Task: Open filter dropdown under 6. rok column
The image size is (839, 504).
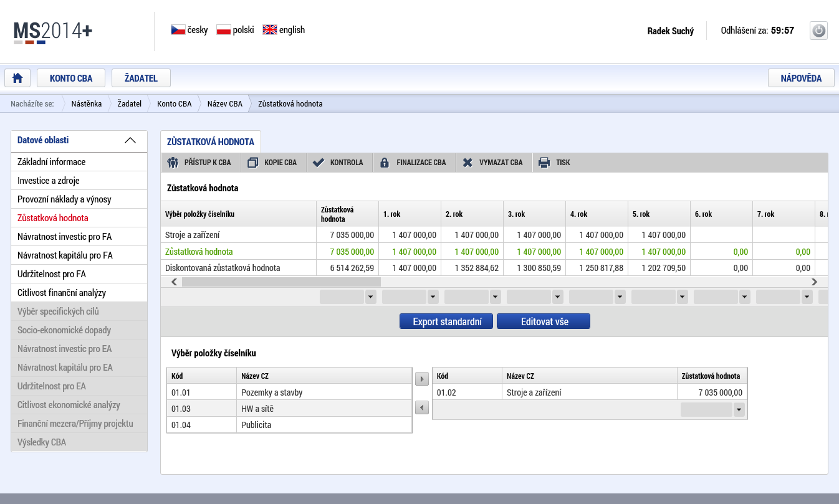Action: (744, 297)
